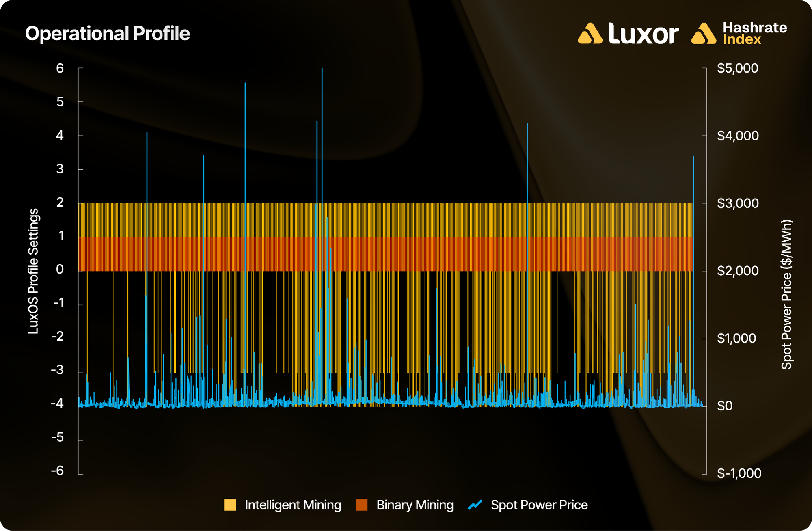Click the Luxor wordmark text
The height and width of the screenshot is (531, 812).
coord(644,33)
